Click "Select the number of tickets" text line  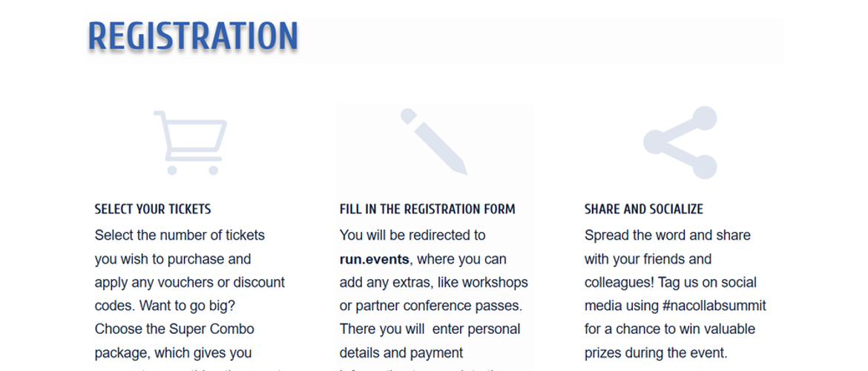(180, 235)
